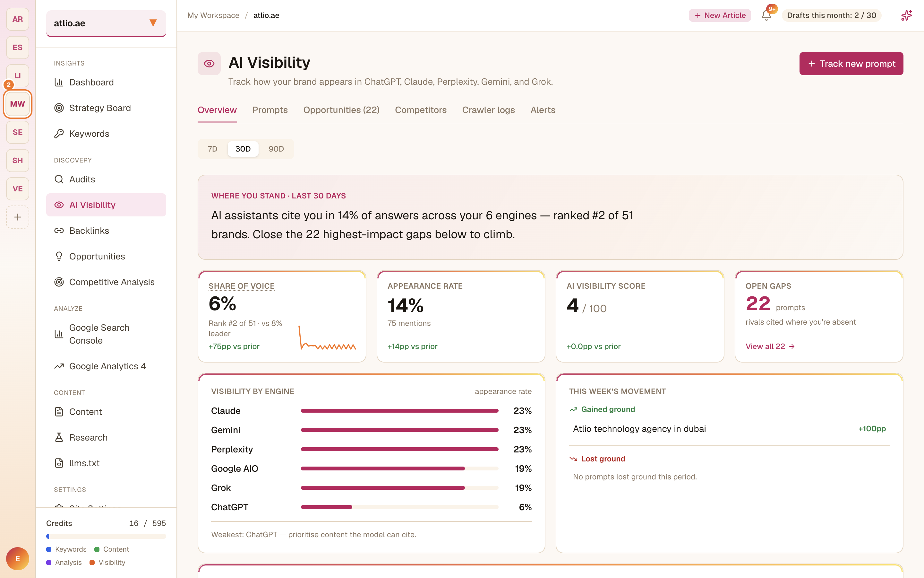Click the Google AIO engine row label
The height and width of the screenshot is (578, 924).
coord(235,468)
